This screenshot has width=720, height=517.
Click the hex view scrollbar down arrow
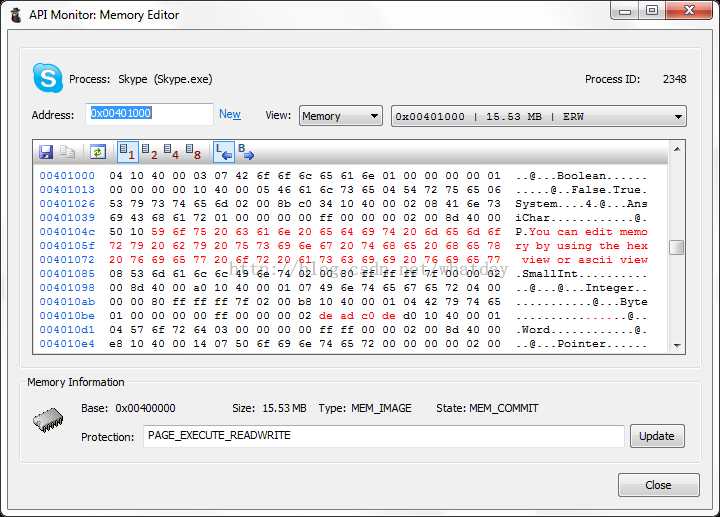677,346
